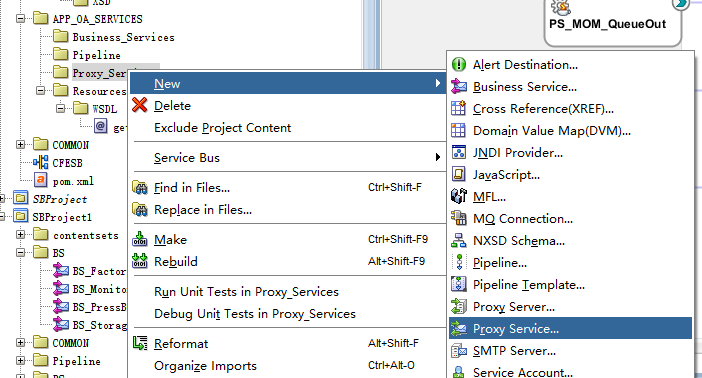Expand the COMMON folder under SBProject1
Image resolution: width=702 pixels, height=378 pixels.
(x=21, y=343)
